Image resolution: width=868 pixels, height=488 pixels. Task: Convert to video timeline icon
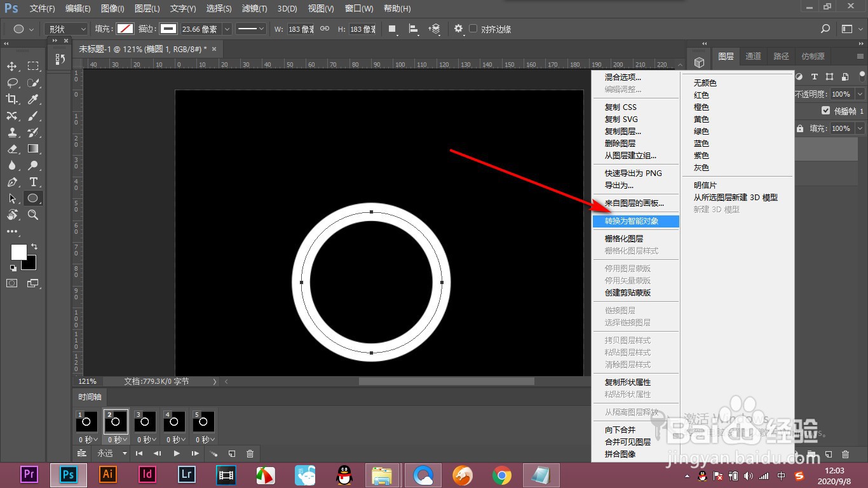(x=81, y=454)
